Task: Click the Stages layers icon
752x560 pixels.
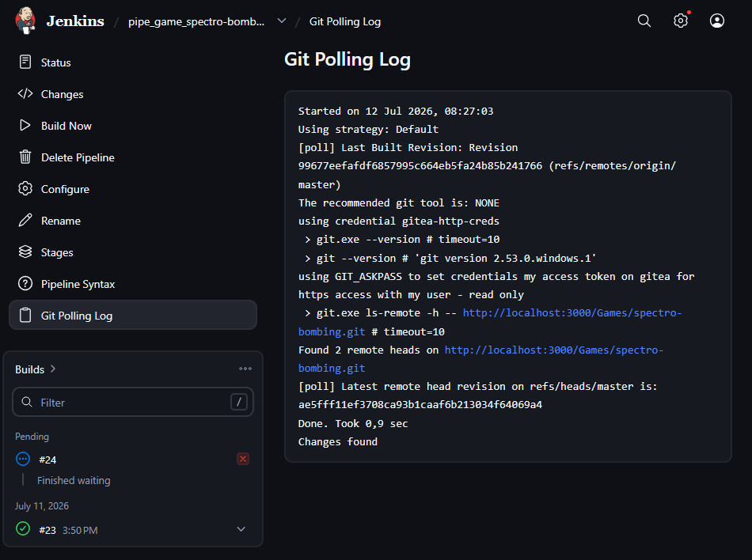Action: [x=25, y=252]
